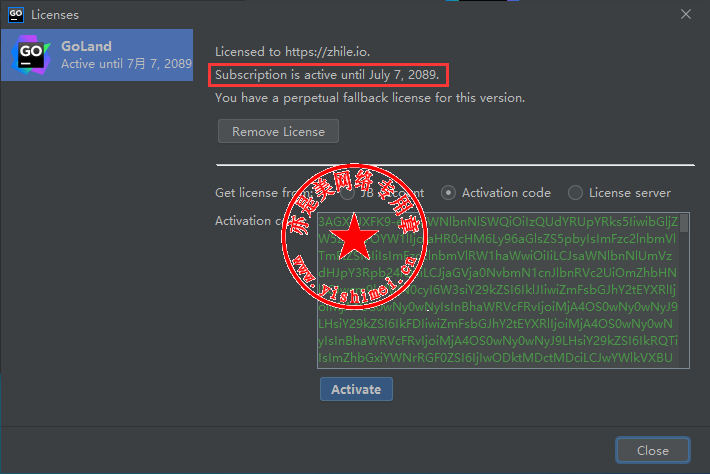Click the activation code scrollbar thumb
This screenshot has width=710, height=474.
[684, 223]
